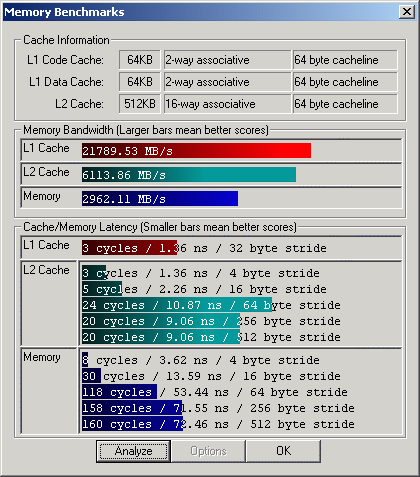Click 'Memory' label in Memory Bandwidth
The image size is (420, 477).
(x=42, y=196)
